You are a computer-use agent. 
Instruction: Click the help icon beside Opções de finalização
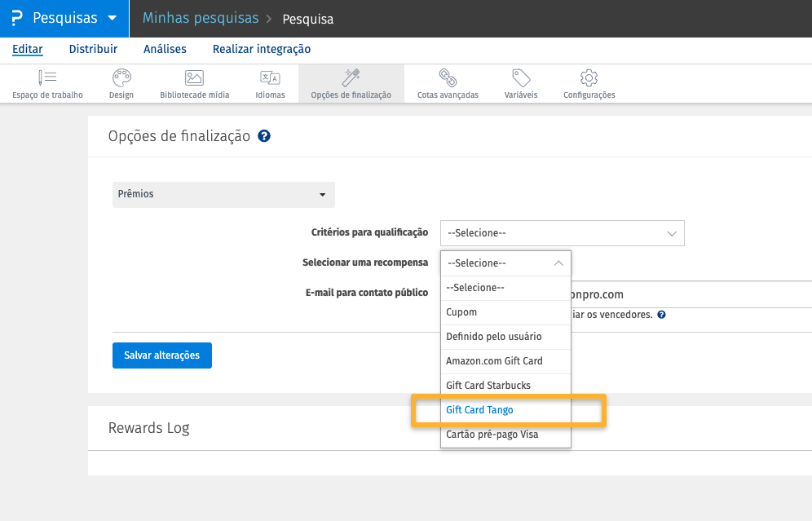click(264, 136)
